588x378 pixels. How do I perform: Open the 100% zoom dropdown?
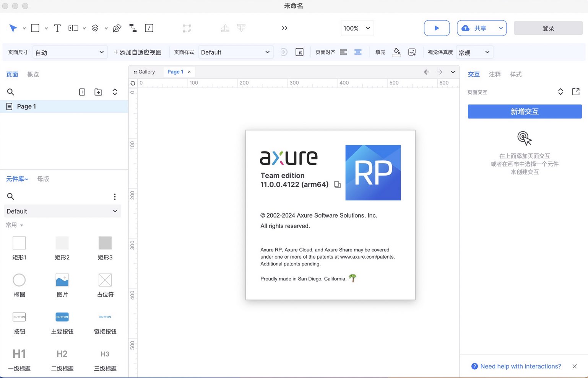pyautogui.click(x=357, y=28)
